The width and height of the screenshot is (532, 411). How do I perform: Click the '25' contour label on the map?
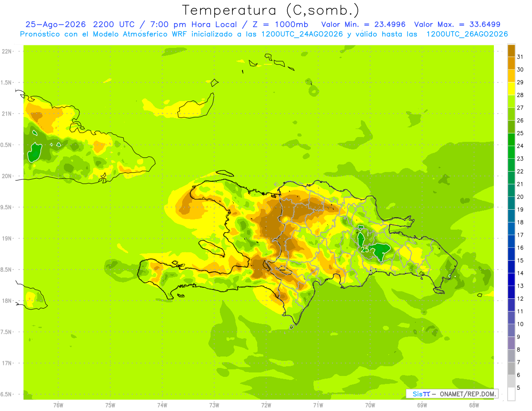(365, 250)
